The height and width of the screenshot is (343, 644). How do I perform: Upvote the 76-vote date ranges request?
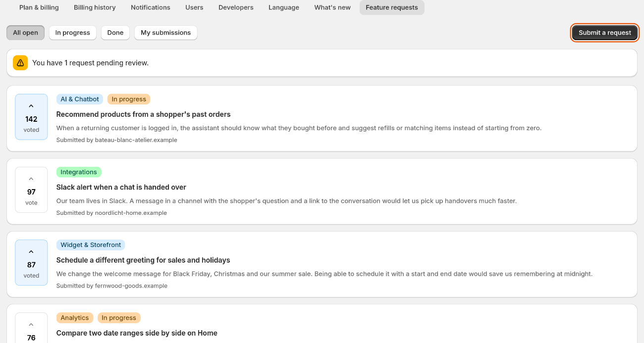[x=31, y=328]
